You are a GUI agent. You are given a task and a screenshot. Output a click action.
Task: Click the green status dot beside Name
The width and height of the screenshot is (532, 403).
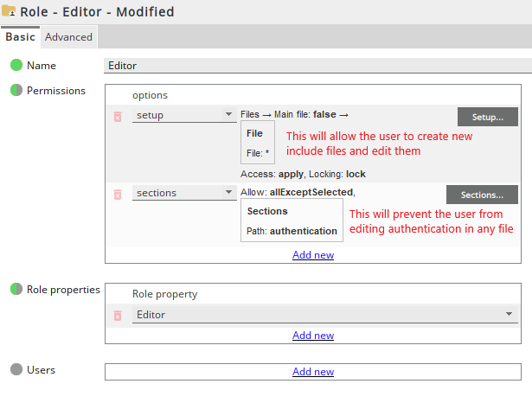pos(16,65)
